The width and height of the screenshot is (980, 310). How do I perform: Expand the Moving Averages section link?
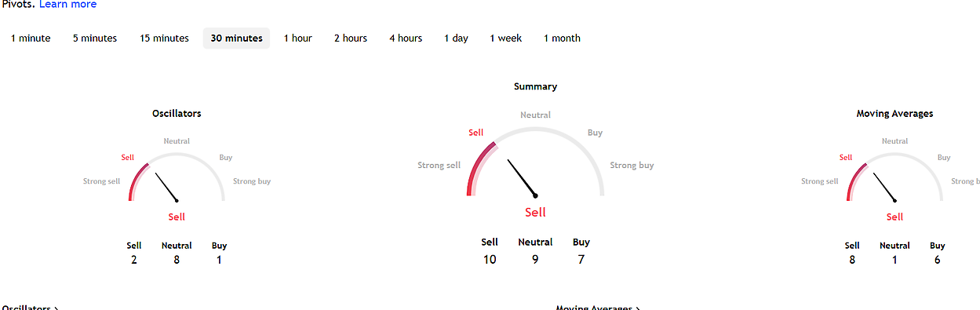[598, 307]
